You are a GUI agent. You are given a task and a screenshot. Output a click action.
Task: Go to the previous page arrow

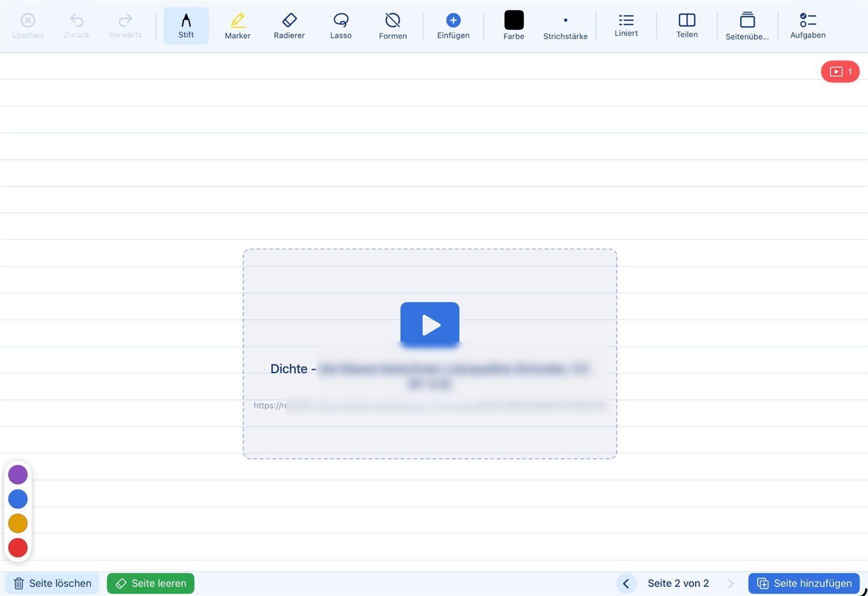click(626, 583)
